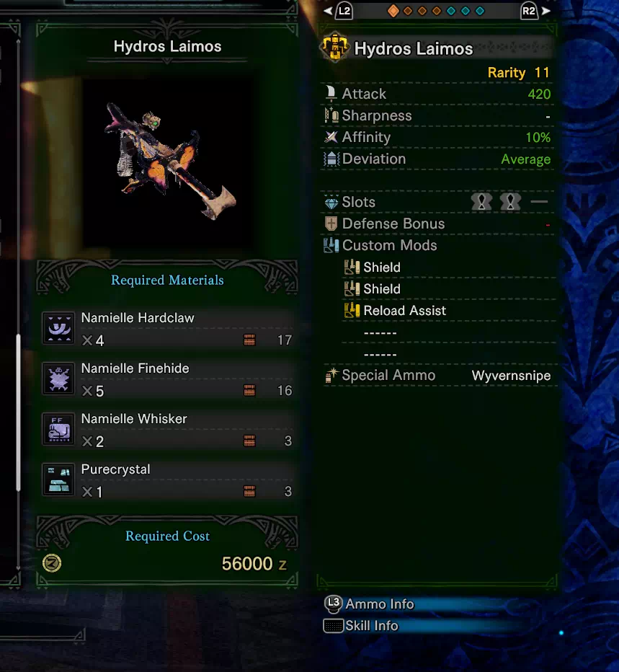Select the Namielle Finehide material icon

[x=58, y=379]
